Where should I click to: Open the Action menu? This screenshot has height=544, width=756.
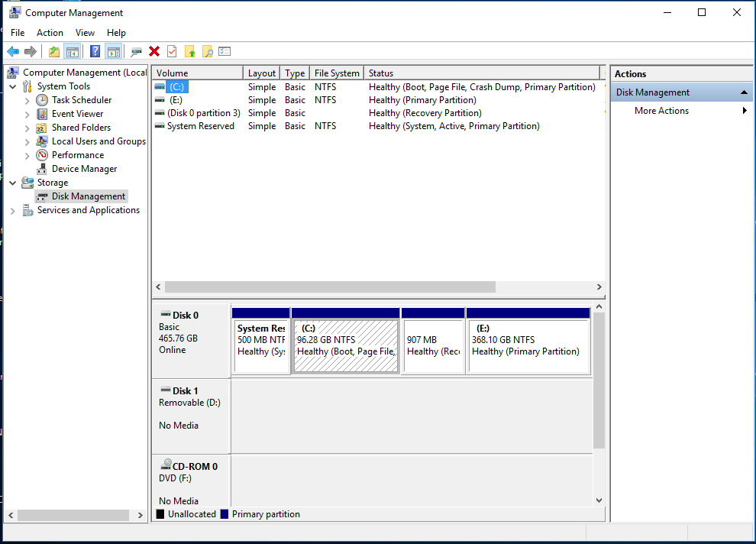pyautogui.click(x=50, y=33)
